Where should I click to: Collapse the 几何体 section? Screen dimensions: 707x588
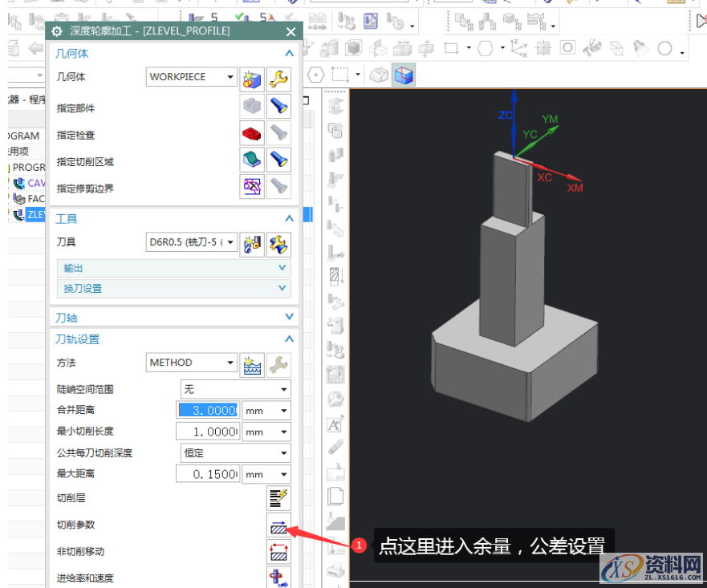click(288, 53)
